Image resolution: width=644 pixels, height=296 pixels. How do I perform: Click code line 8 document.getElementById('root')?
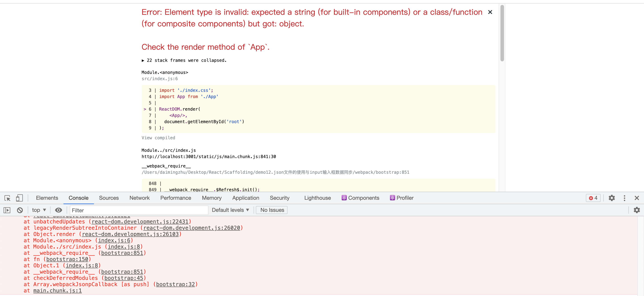pyautogui.click(x=204, y=122)
